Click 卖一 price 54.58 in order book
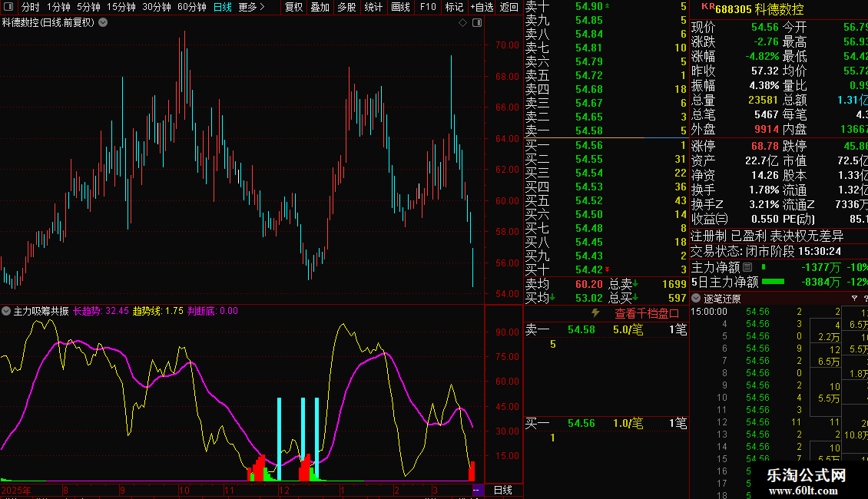The image size is (868, 499). click(x=589, y=131)
